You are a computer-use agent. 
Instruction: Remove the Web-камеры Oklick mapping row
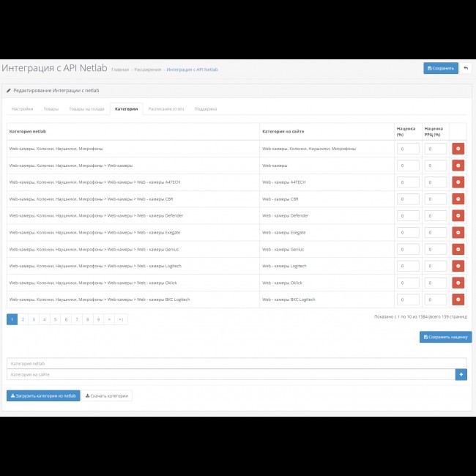click(458, 283)
